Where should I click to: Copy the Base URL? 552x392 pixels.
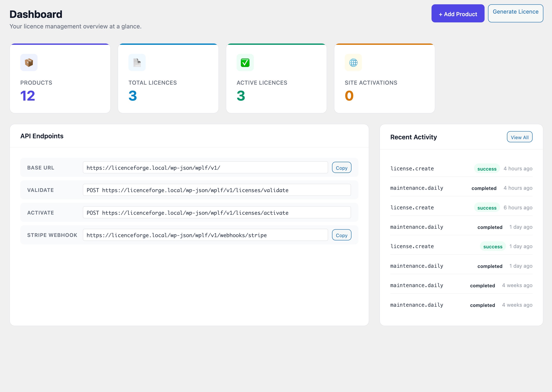click(341, 168)
